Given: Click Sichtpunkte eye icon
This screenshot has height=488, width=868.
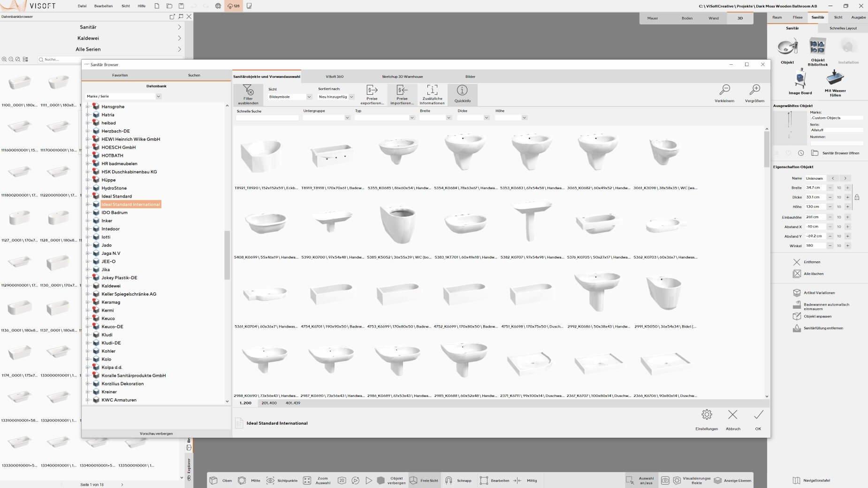Looking at the screenshot, I should point(270,480).
